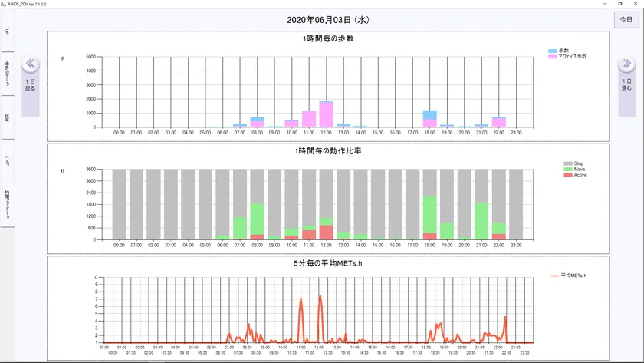Open the 設定 settings tab

tap(7, 117)
